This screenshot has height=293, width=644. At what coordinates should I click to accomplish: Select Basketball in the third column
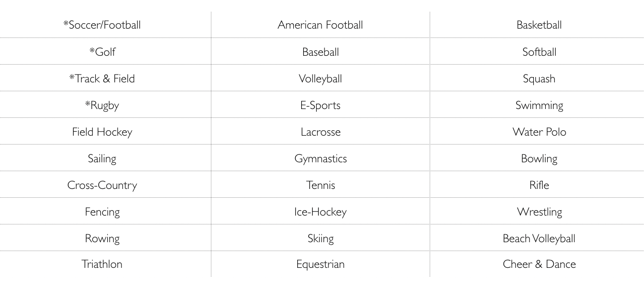pos(539,25)
